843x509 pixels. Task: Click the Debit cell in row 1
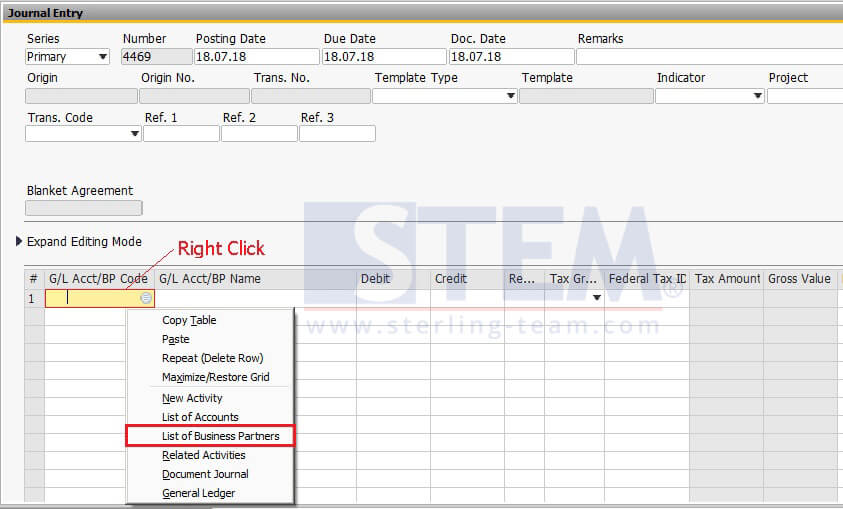[393, 298]
